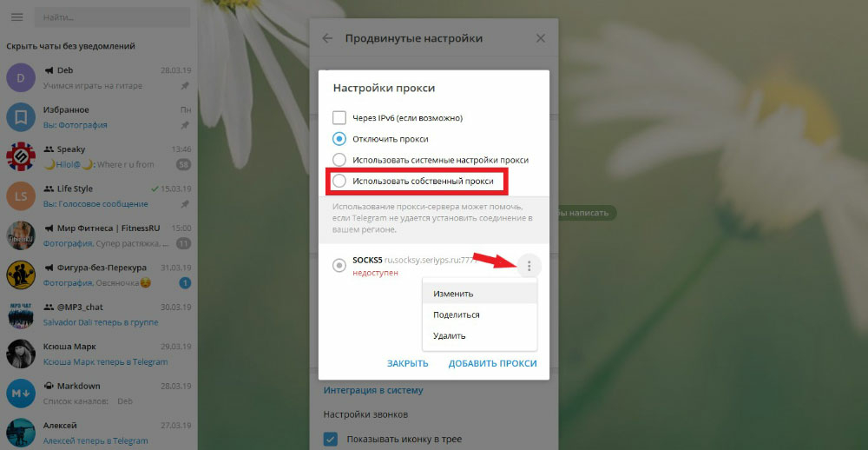868x450 pixels.
Task: Click the ЗАКРЫТЬ button
Action: pos(408,363)
